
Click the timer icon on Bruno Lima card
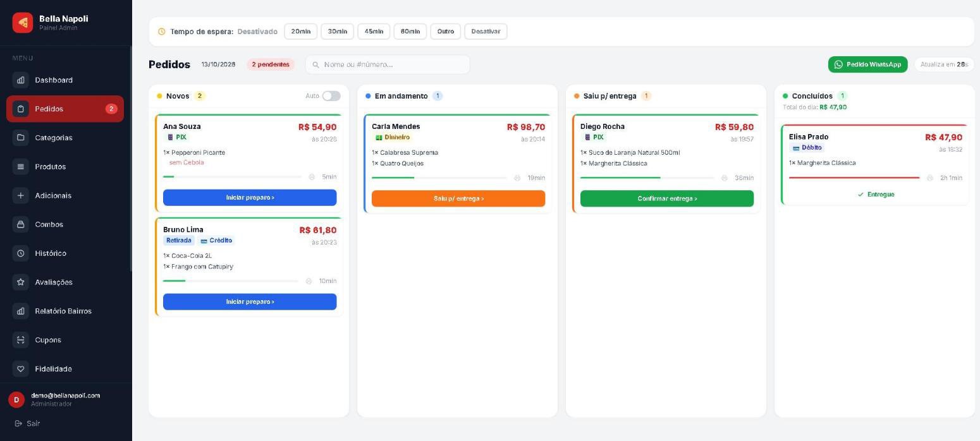(x=309, y=281)
